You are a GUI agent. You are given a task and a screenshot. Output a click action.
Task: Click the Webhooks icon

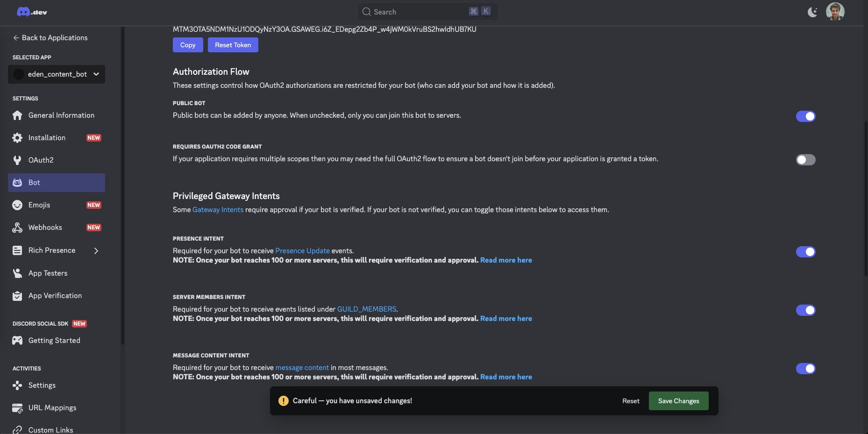[17, 228]
